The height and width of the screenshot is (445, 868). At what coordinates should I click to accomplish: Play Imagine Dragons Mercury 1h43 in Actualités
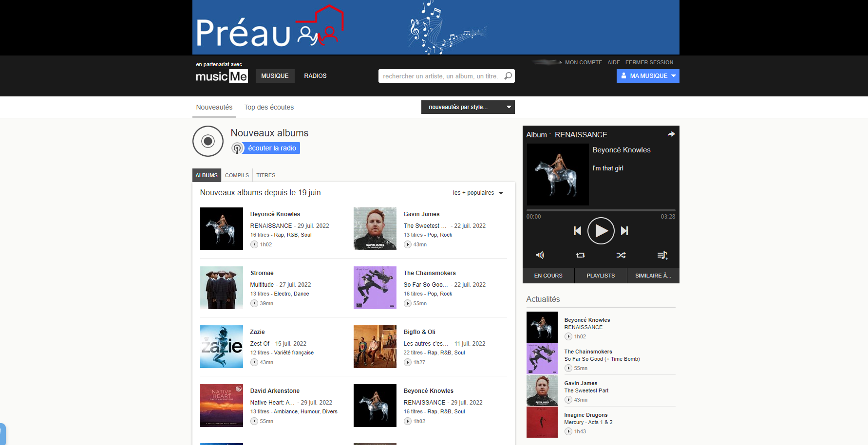[568, 431]
